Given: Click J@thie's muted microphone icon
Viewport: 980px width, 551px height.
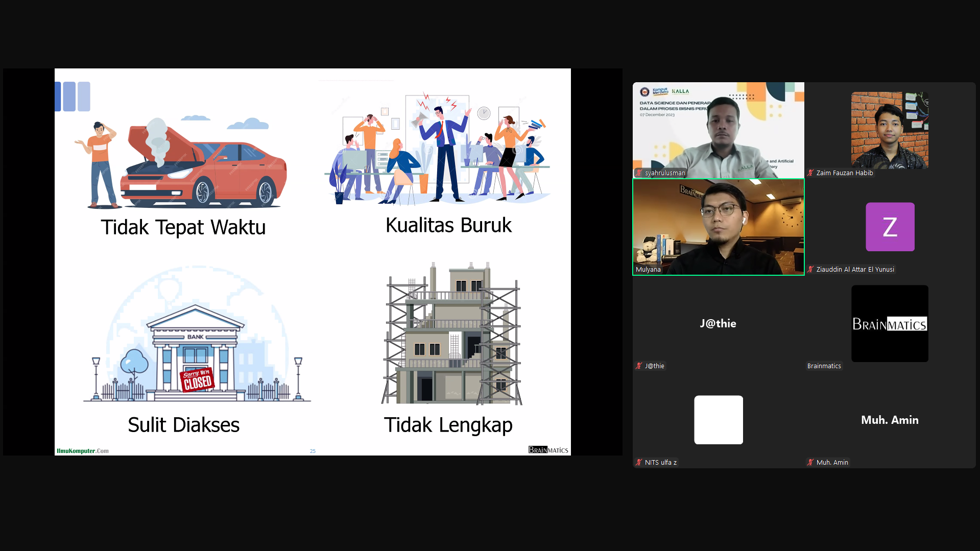Looking at the screenshot, I should tap(638, 366).
